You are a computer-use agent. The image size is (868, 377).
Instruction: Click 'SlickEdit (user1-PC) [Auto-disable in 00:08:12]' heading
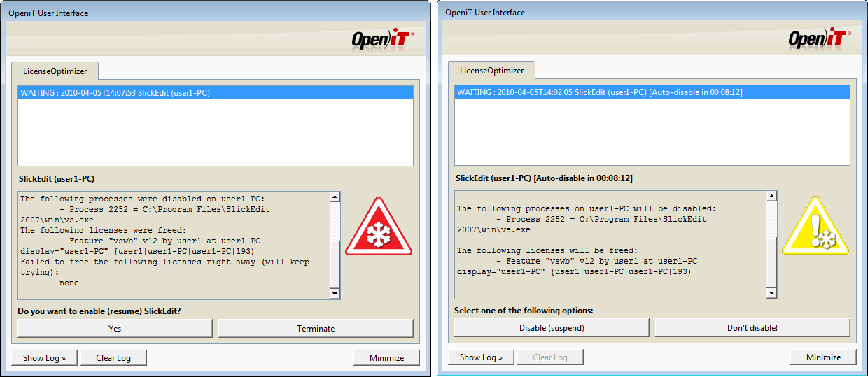(x=544, y=178)
